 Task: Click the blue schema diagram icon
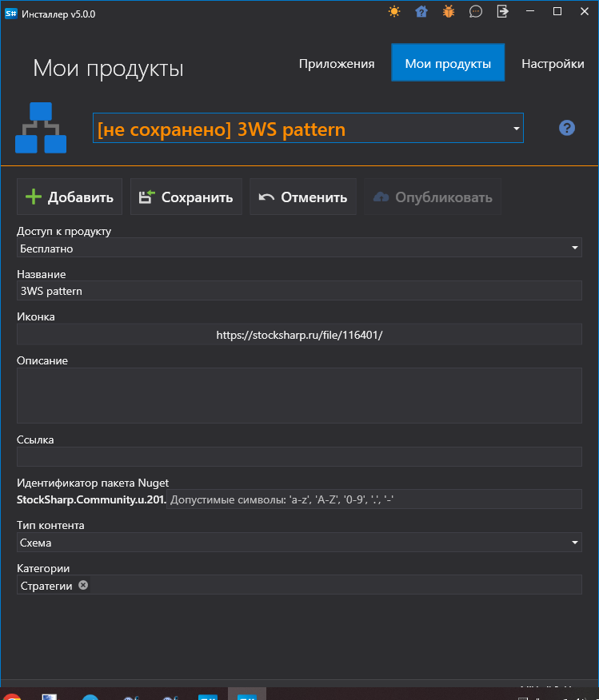point(41,128)
